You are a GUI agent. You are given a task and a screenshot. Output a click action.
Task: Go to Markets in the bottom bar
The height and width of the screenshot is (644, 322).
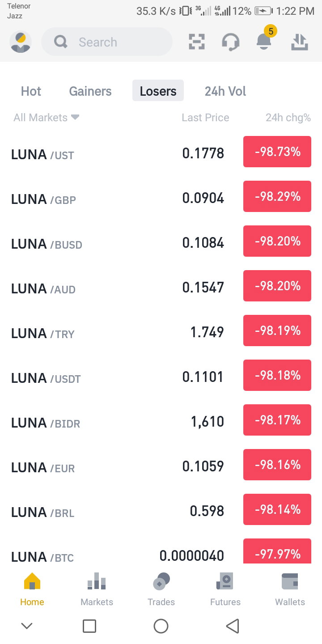97,589
